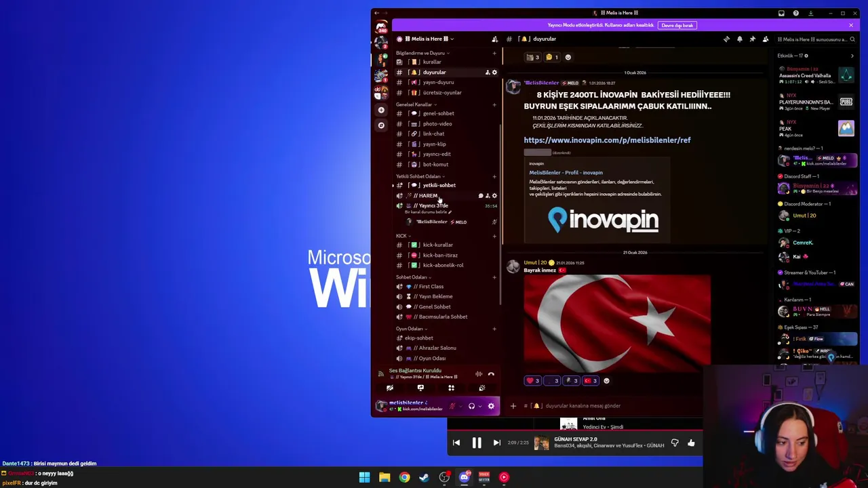Dislike the GÜNAH SEVAP 2.0 track

tap(675, 443)
